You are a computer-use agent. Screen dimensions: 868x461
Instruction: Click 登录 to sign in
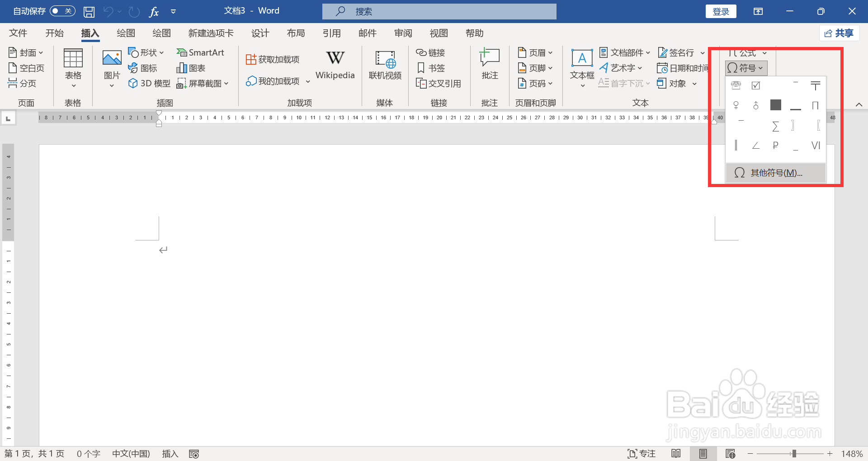click(x=721, y=11)
